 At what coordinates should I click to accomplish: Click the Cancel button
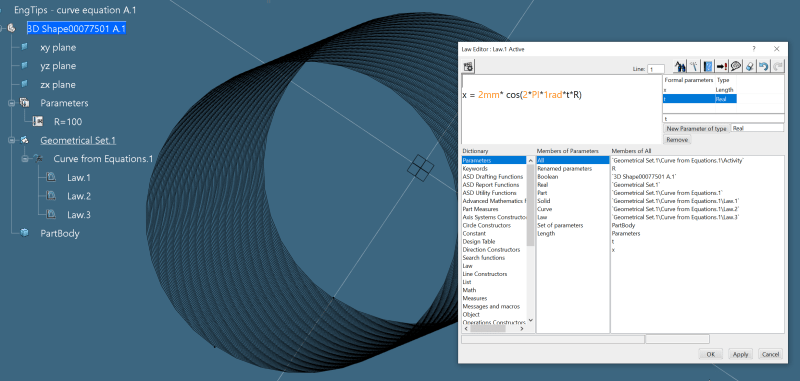(770, 354)
